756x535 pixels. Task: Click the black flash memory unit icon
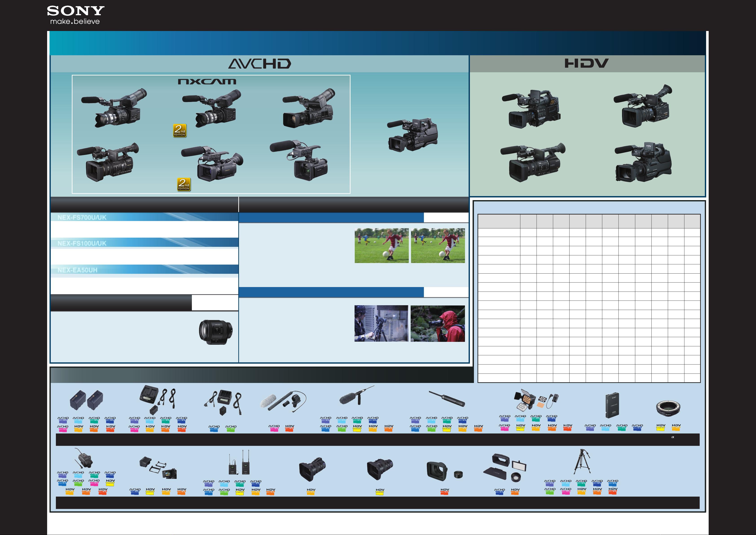click(612, 405)
